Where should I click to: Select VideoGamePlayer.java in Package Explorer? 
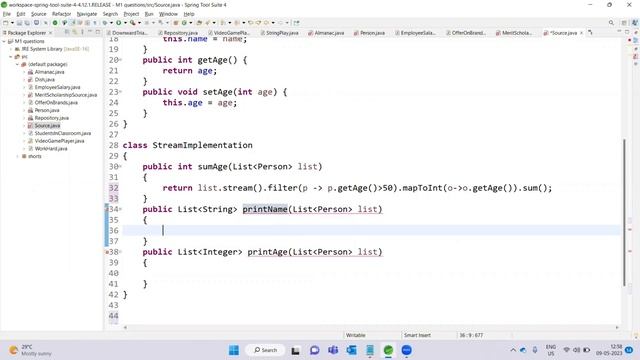click(59, 141)
